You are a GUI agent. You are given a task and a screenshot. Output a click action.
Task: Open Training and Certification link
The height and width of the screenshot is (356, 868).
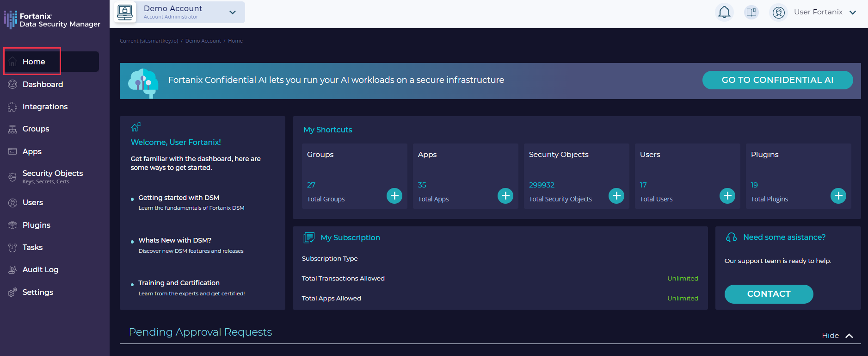179,283
